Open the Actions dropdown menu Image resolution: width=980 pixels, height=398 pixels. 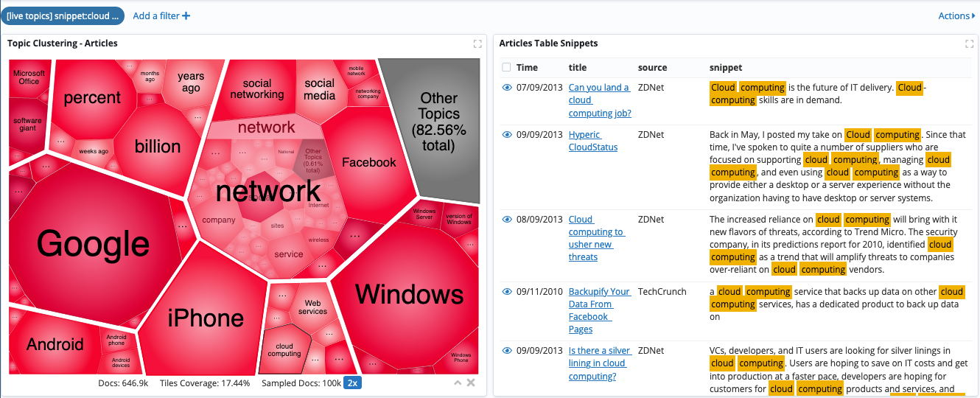pyautogui.click(x=956, y=16)
